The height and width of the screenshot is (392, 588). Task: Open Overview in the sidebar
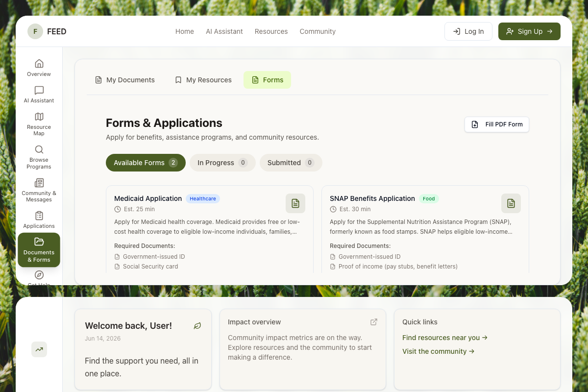click(39, 68)
